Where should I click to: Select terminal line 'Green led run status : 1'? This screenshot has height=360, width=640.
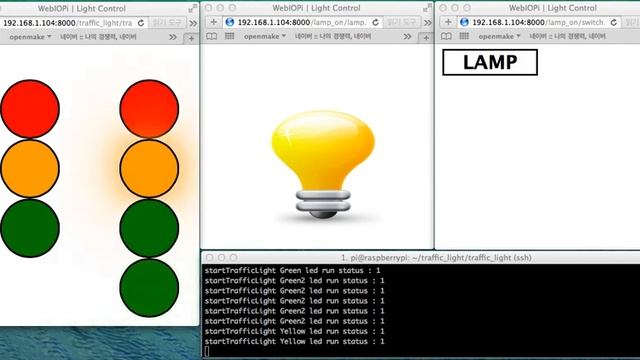coord(292,271)
